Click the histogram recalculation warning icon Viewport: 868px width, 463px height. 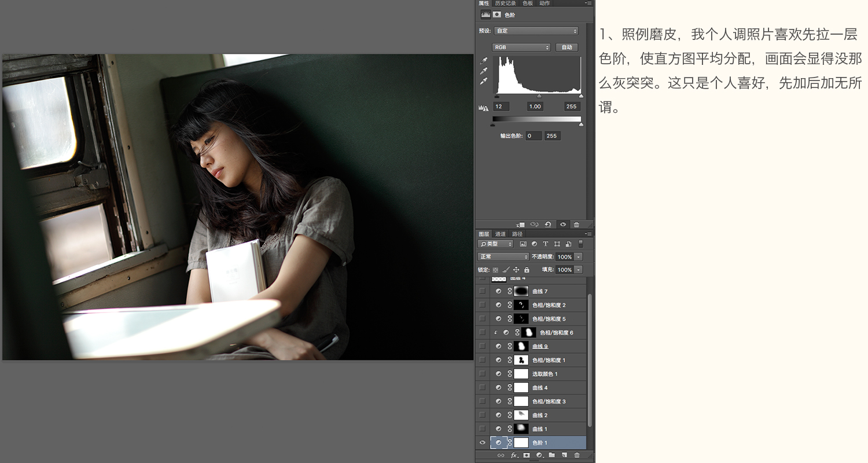click(483, 107)
